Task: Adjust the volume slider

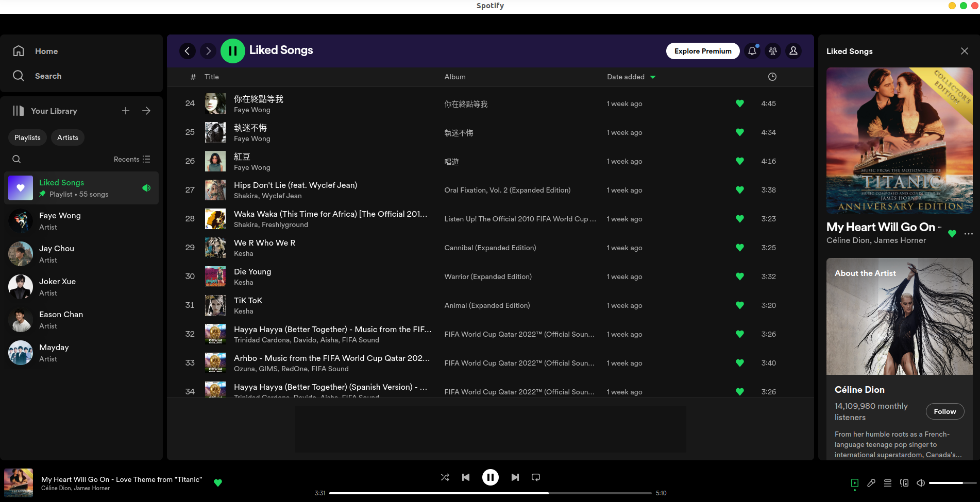Action: pyautogui.click(x=953, y=483)
